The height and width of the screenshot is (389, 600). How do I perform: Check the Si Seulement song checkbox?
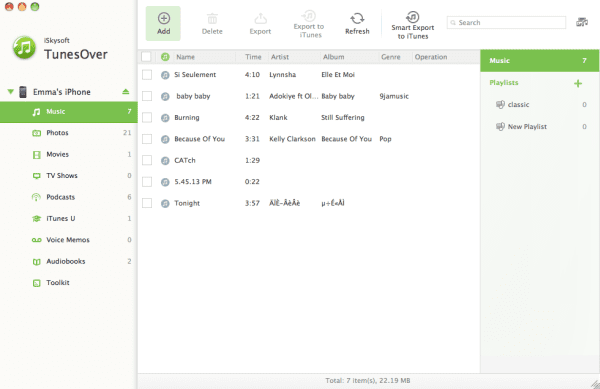[147, 75]
